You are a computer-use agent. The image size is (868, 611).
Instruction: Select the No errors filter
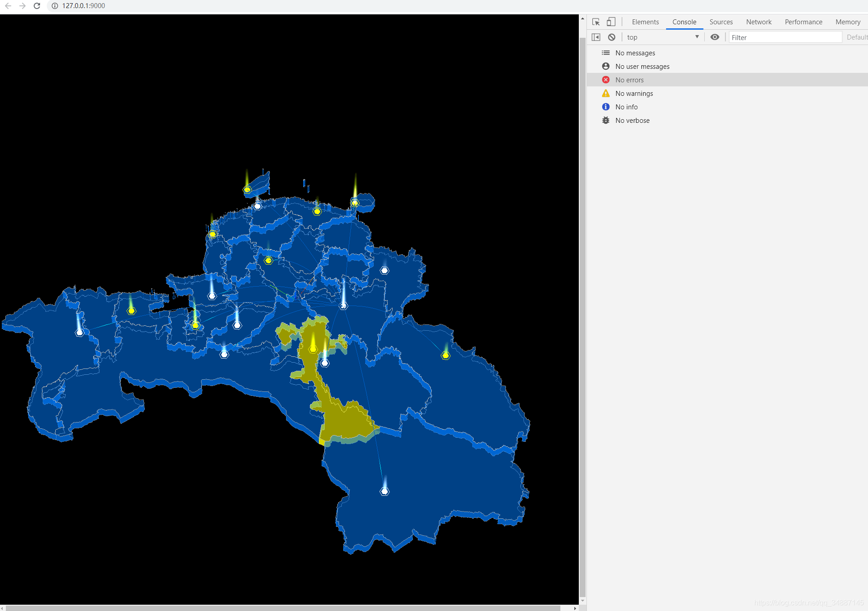click(x=629, y=80)
